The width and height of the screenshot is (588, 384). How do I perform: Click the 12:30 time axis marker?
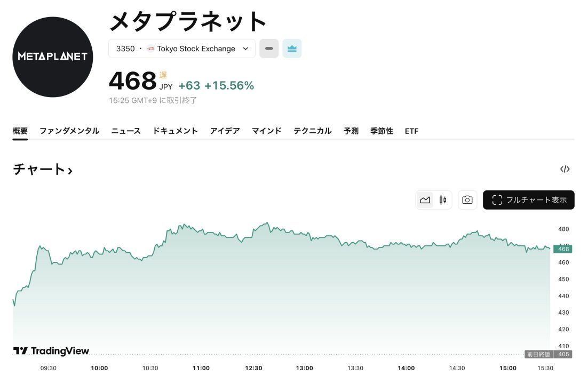[x=253, y=368]
